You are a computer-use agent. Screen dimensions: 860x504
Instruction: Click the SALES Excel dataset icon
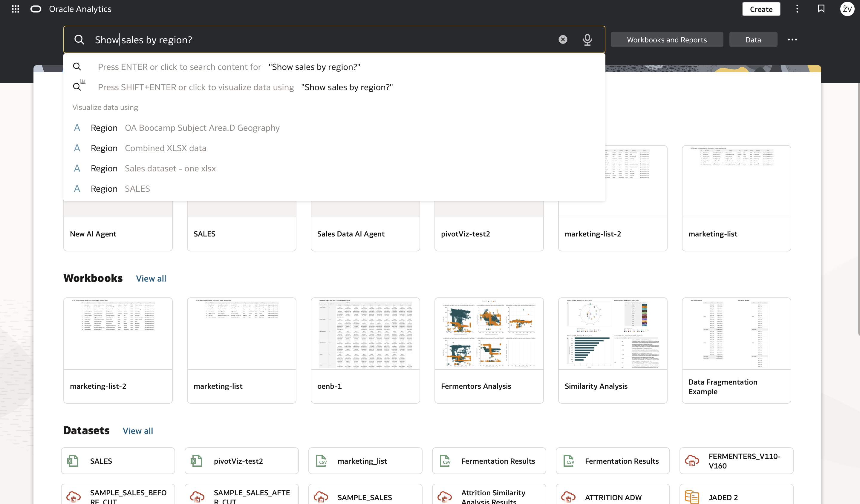tap(73, 461)
